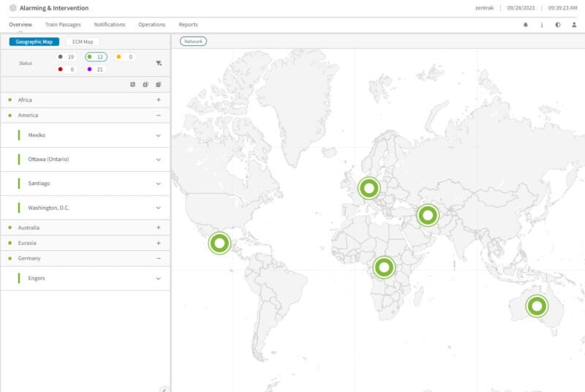The width and height of the screenshot is (585, 392).
Task: Open the notifications bell icon
Action: click(x=525, y=25)
